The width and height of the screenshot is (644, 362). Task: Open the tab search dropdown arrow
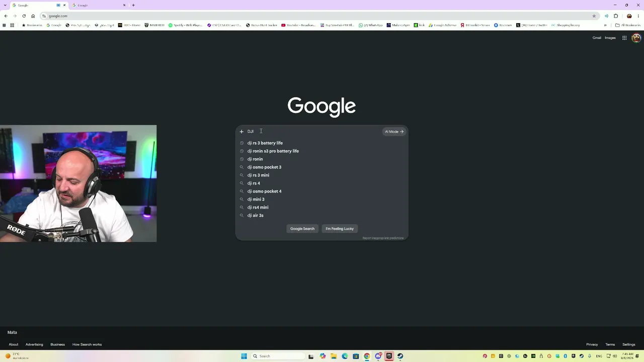pyautogui.click(x=5, y=5)
